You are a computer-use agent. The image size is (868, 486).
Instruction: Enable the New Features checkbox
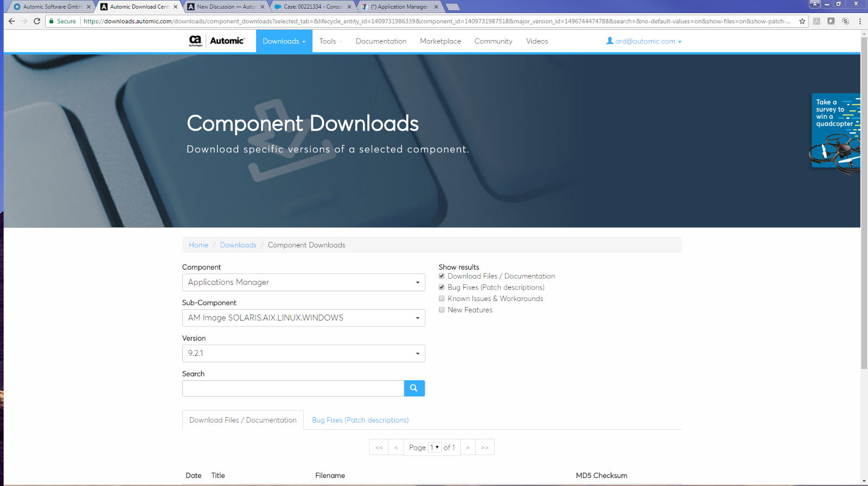click(442, 310)
